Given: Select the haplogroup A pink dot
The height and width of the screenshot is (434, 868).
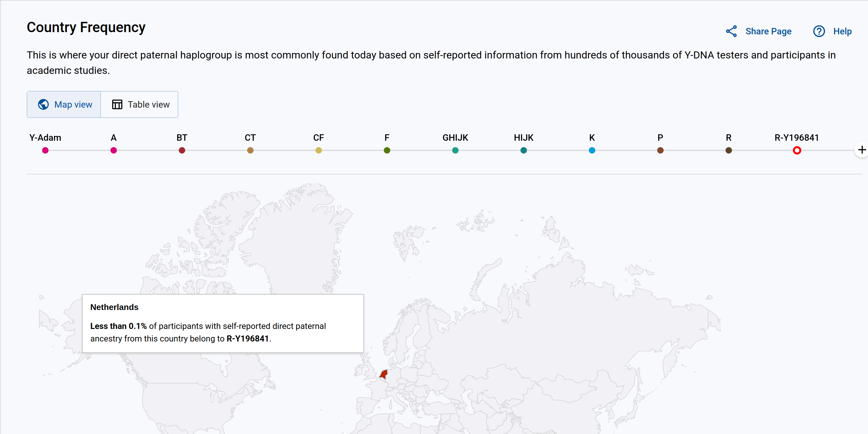Looking at the screenshot, I should (x=113, y=150).
